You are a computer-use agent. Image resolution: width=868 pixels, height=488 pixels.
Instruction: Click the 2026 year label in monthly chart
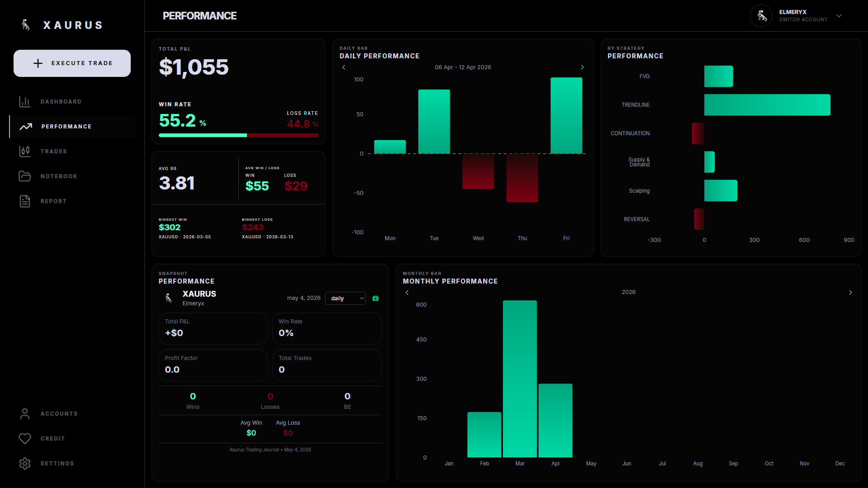(x=628, y=292)
